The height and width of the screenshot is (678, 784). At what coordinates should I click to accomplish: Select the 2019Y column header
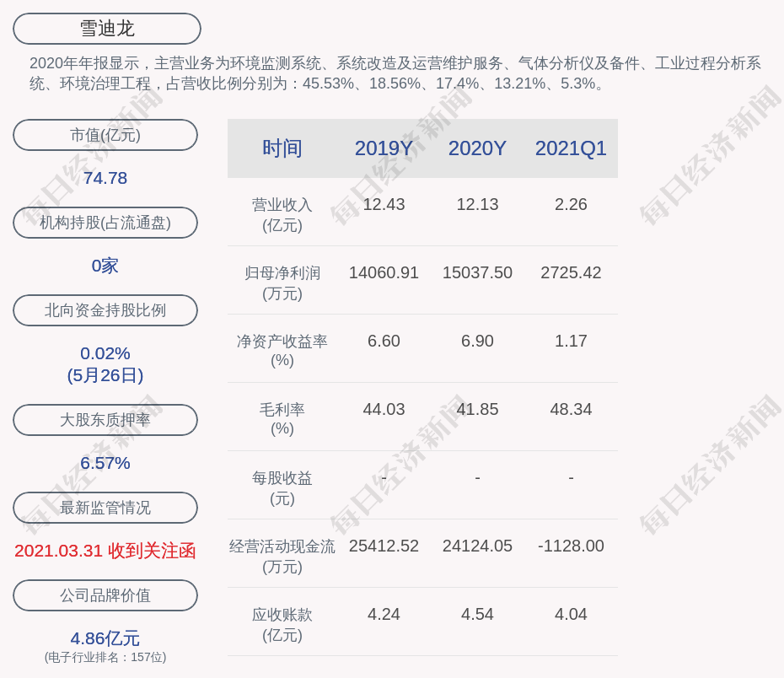(x=384, y=148)
